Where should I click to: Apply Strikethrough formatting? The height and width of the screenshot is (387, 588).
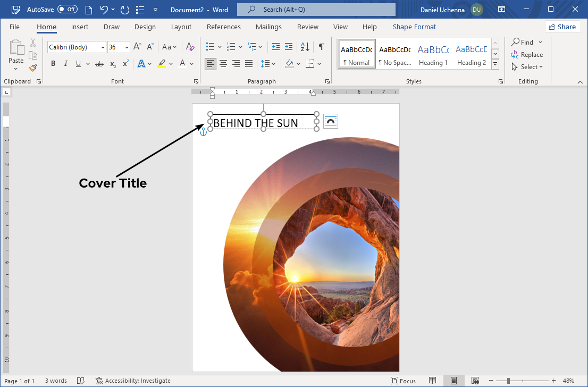99,64
